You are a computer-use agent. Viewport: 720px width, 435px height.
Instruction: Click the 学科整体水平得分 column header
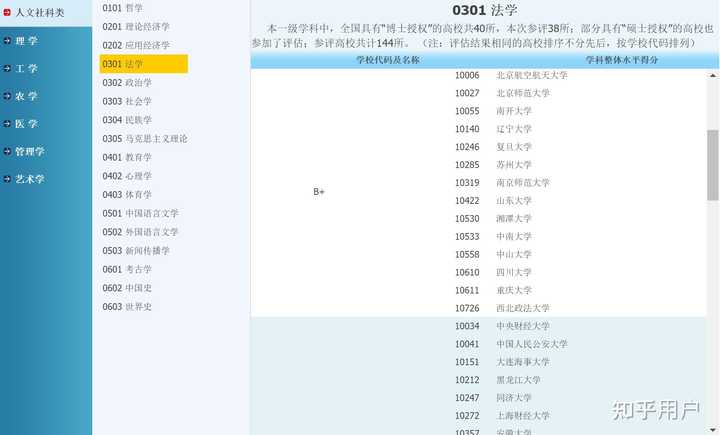click(622, 60)
